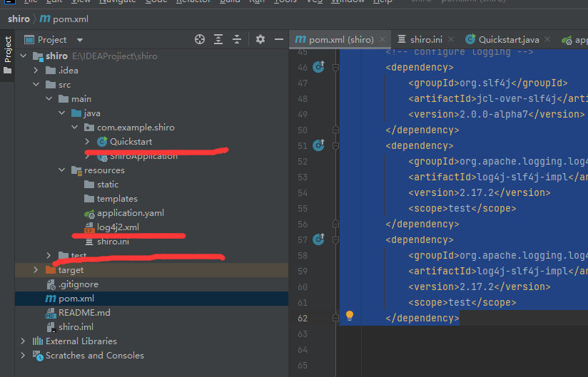The image size is (588, 377).
Task: Click the Project side tool window button
Action: (x=8, y=55)
